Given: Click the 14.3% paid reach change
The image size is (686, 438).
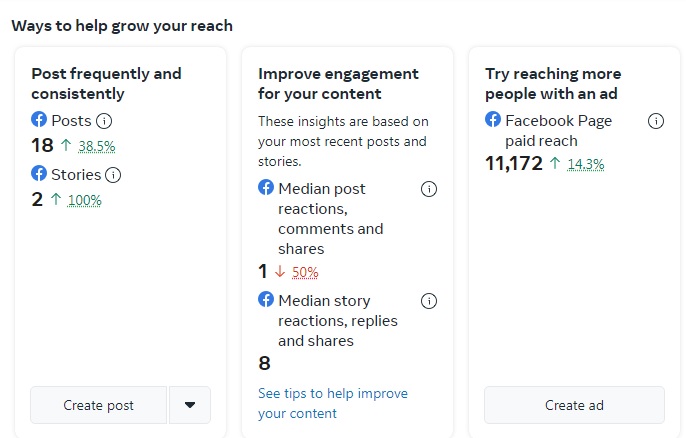Looking at the screenshot, I should (x=586, y=164).
